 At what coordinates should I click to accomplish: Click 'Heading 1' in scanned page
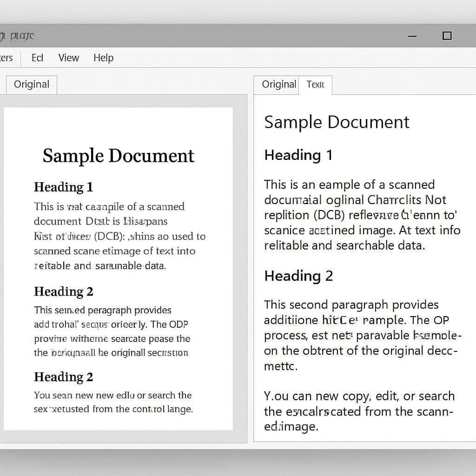coord(63,187)
